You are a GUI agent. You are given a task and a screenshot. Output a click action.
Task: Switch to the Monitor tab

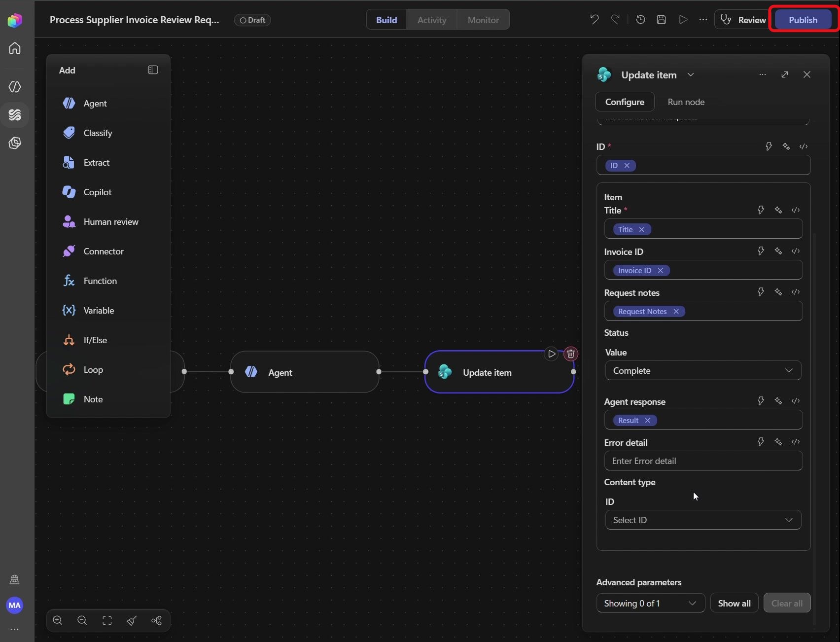coord(483,20)
